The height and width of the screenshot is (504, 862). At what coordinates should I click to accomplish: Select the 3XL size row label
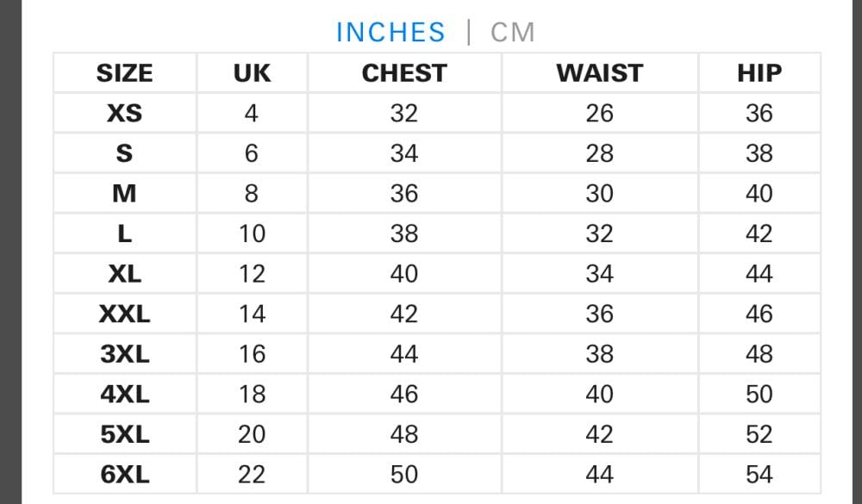125,354
